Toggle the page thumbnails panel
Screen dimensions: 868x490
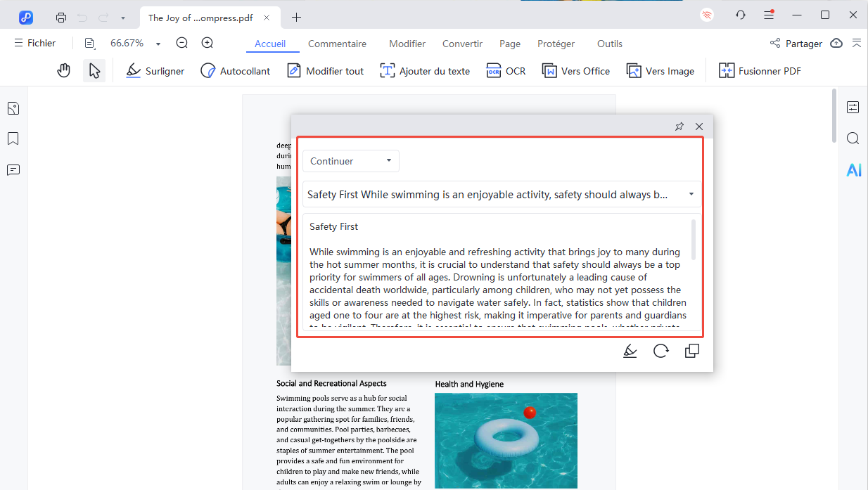13,108
